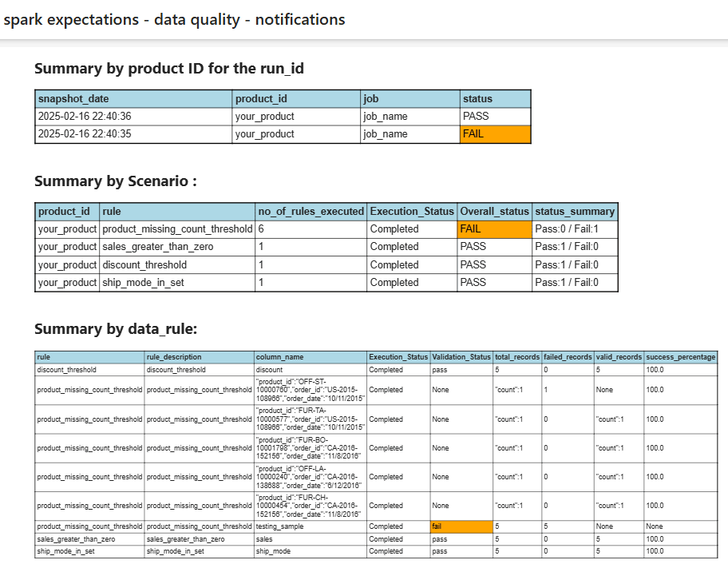
Task: Click the orange fail Validation_Status cell in data_rule table
Action: (461, 526)
